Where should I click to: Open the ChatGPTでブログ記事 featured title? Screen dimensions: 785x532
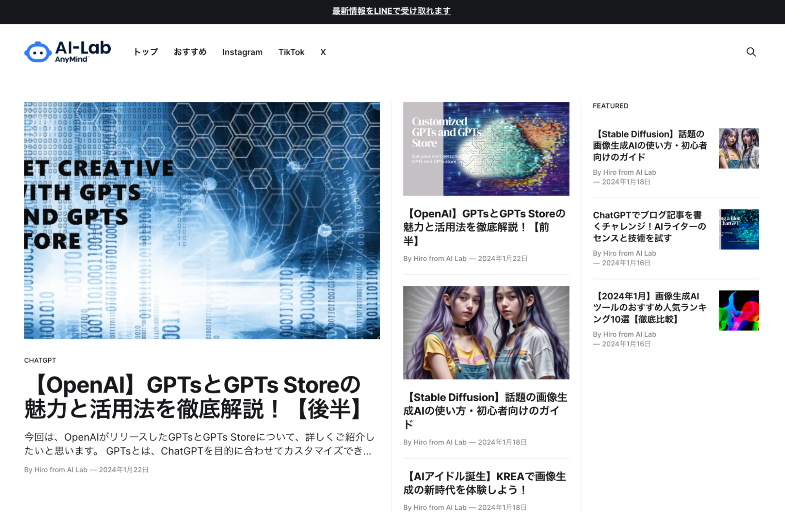[649, 227]
